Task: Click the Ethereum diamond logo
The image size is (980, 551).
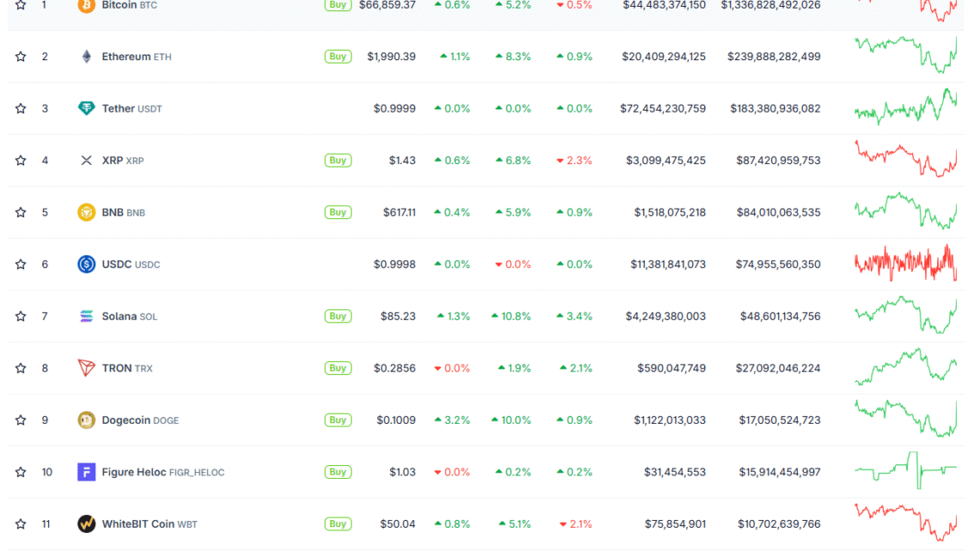Action: point(86,56)
